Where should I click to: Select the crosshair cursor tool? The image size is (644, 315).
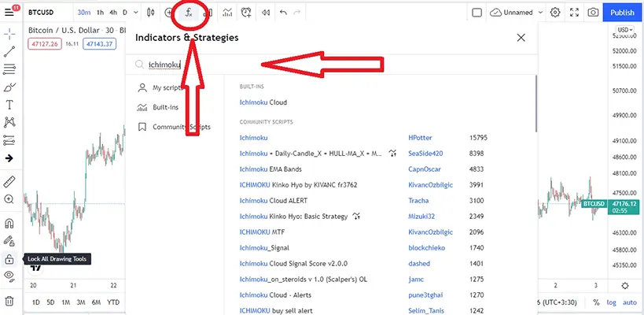pyautogui.click(x=9, y=35)
